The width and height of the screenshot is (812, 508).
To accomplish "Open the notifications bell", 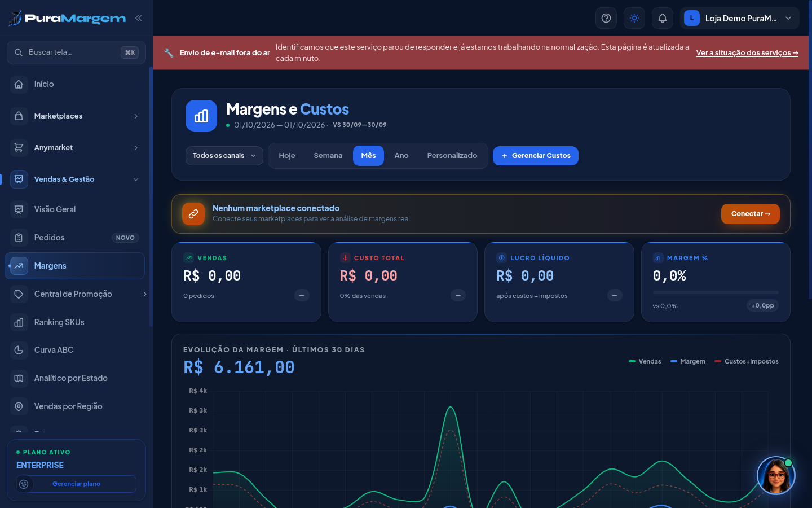I will 663,18.
